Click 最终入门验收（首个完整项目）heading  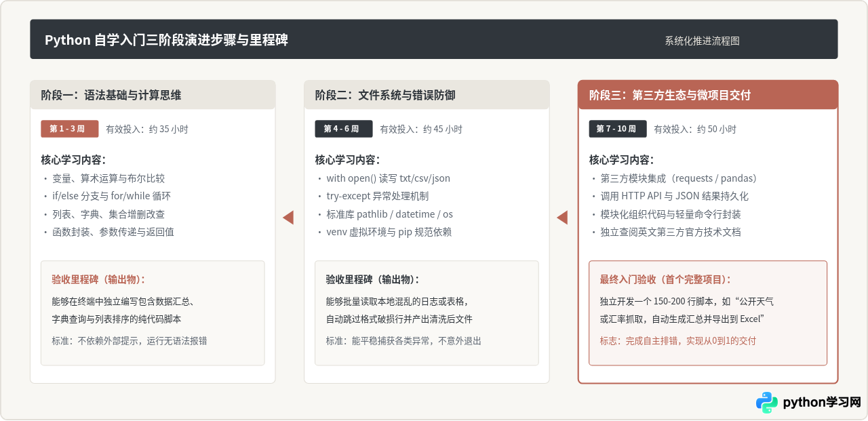[x=665, y=279]
